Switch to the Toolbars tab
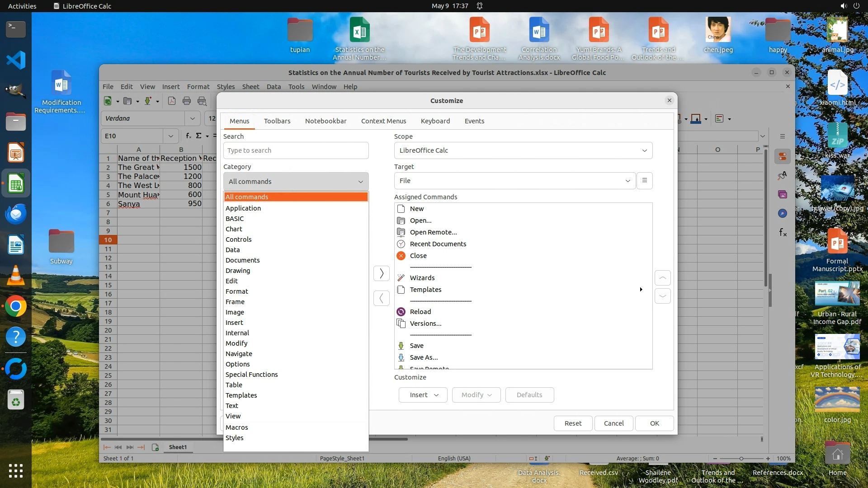868x488 pixels. click(x=277, y=121)
